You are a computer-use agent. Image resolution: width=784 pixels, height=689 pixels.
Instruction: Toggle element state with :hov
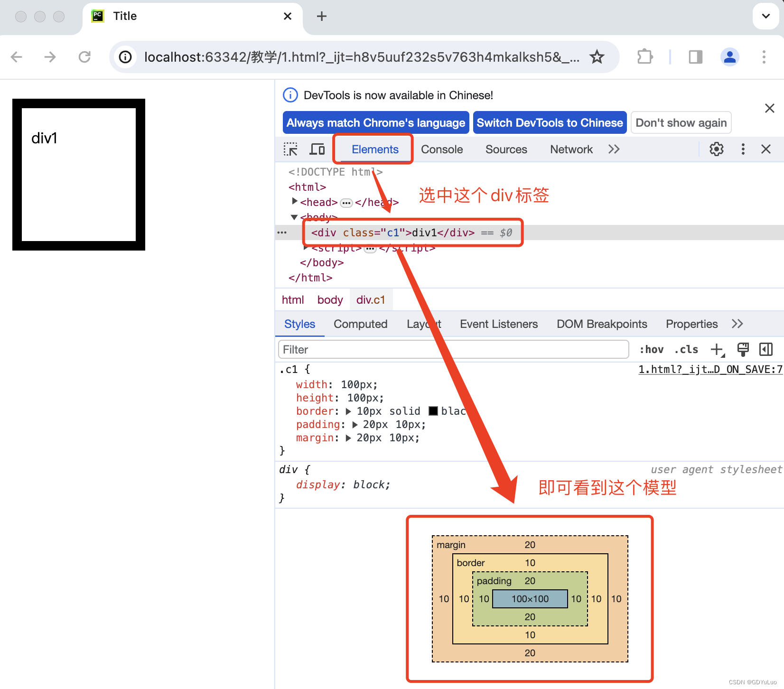(x=651, y=350)
